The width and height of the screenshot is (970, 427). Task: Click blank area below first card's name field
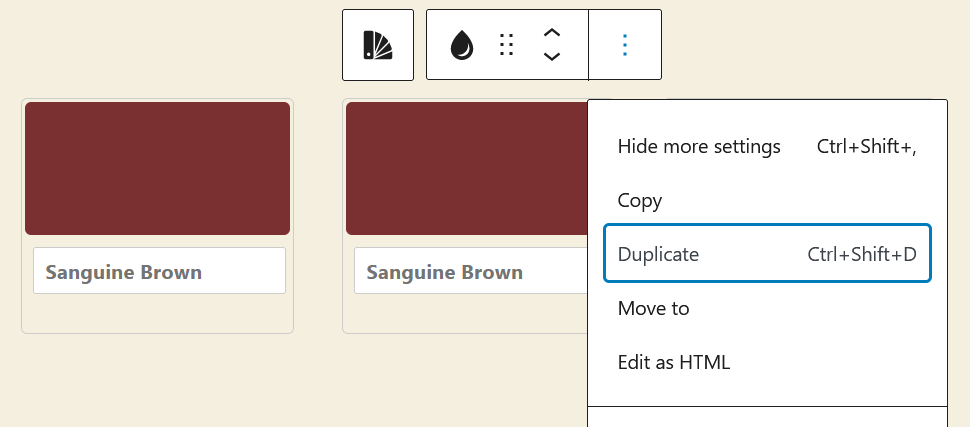(157, 314)
